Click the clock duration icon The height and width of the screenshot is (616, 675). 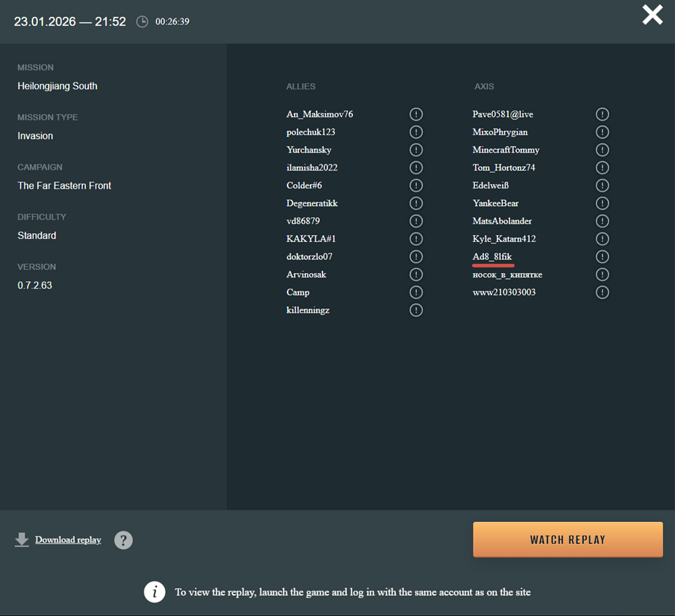(x=142, y=22)
